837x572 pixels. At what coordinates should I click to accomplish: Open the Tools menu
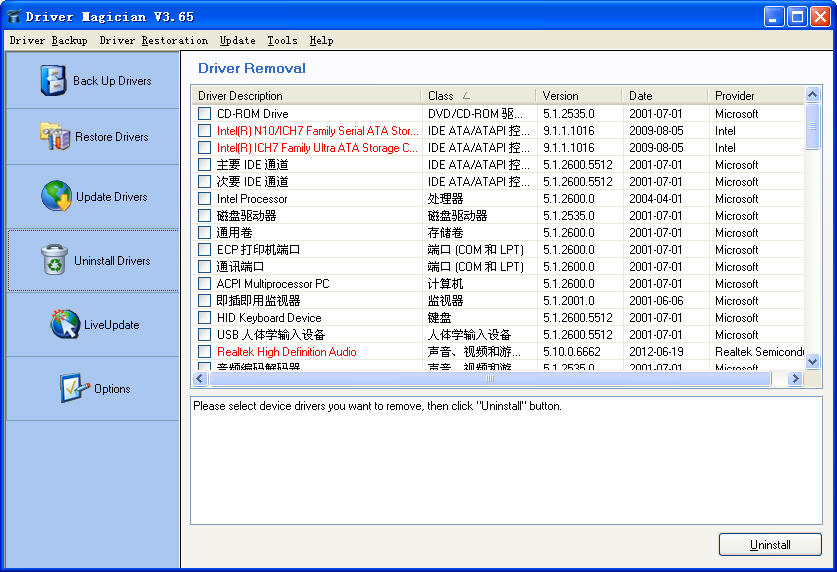282,41
